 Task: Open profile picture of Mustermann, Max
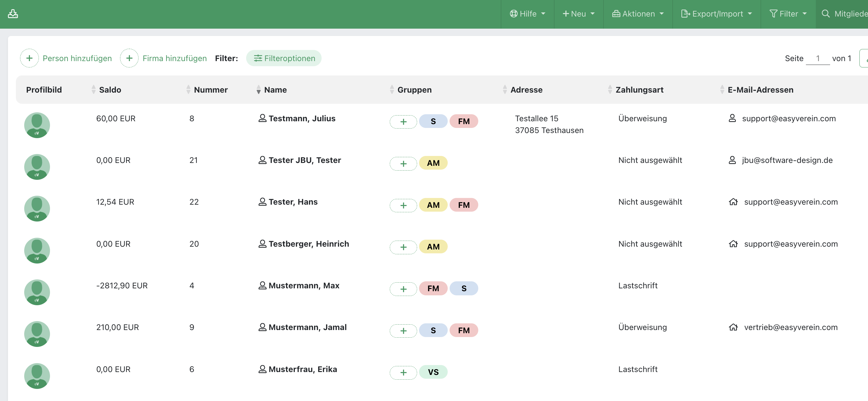pos(37,292)
